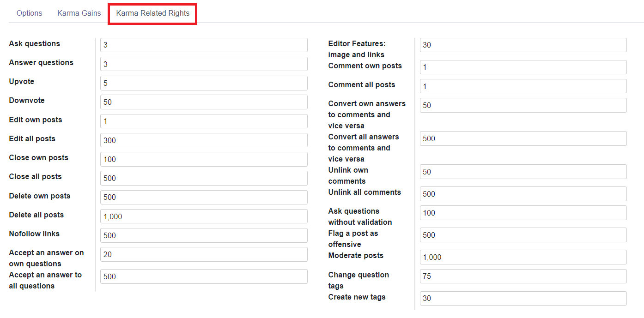Screen dimensions: 644x318
Task: Focus the Moderate posts karma field
Action: tap(522, 257)
